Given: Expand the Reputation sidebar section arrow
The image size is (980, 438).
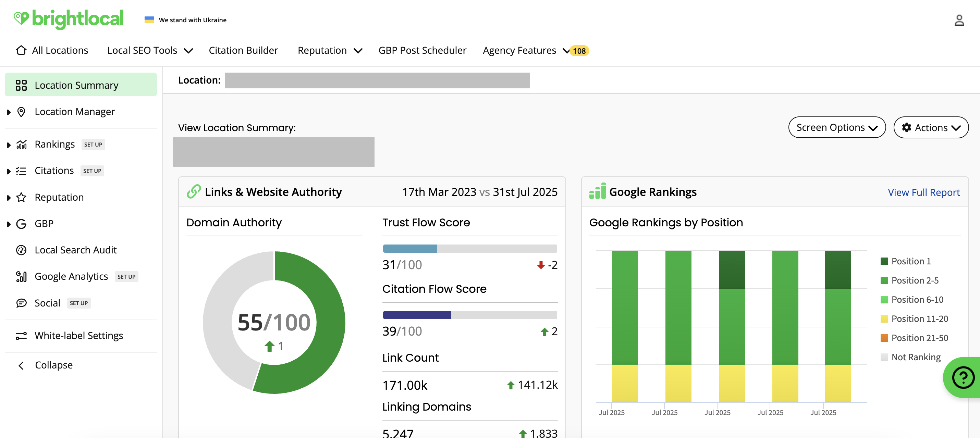Looking at the screenshot, I should pyautogui.click(x=9, y=198).
